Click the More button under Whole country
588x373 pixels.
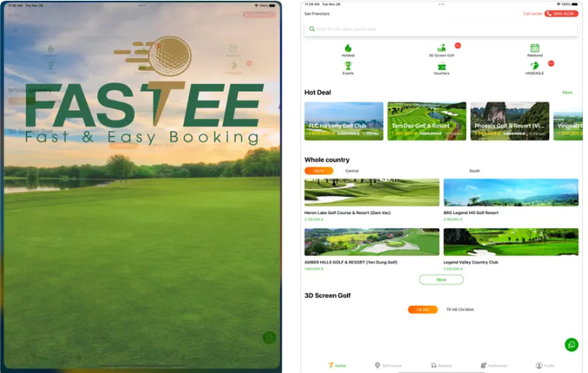441,280
